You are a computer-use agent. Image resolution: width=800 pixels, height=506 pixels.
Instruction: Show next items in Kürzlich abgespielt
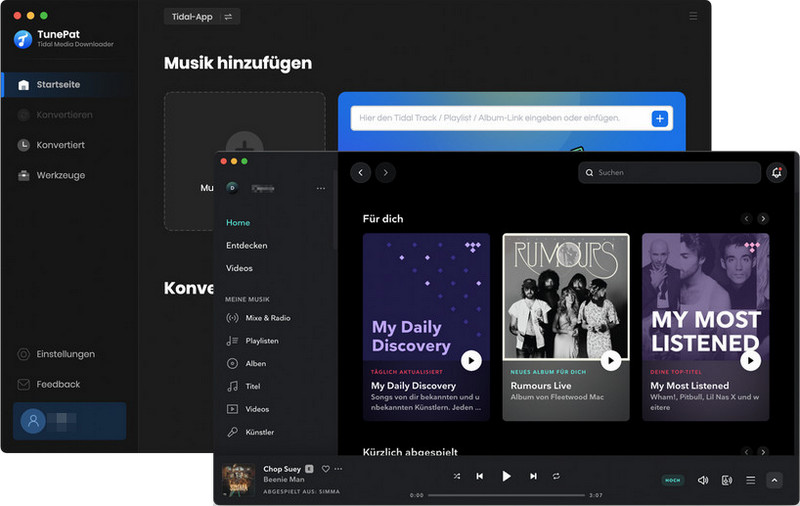763,451
